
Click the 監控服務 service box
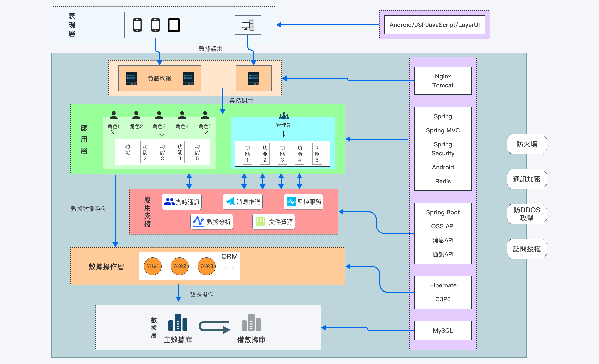pyautogui.click(x=303, y=202)
